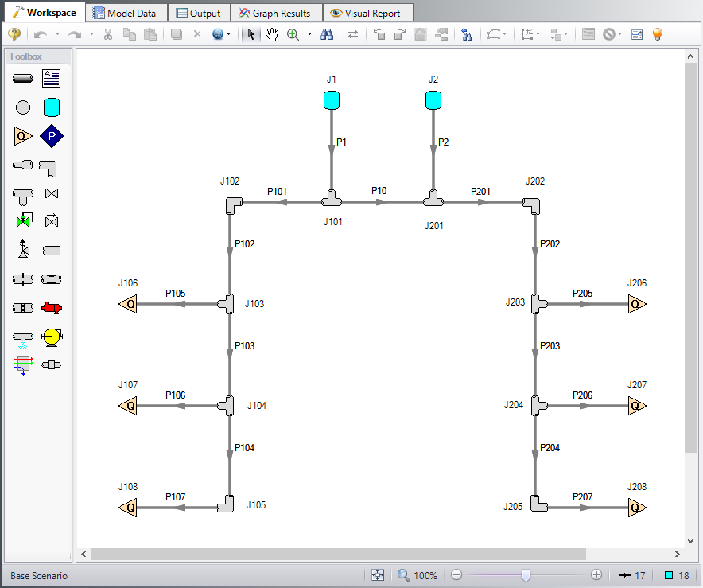703x588 pixels.
Task: Select the Branch junction circle icon
Action: [x=22, y=107]
